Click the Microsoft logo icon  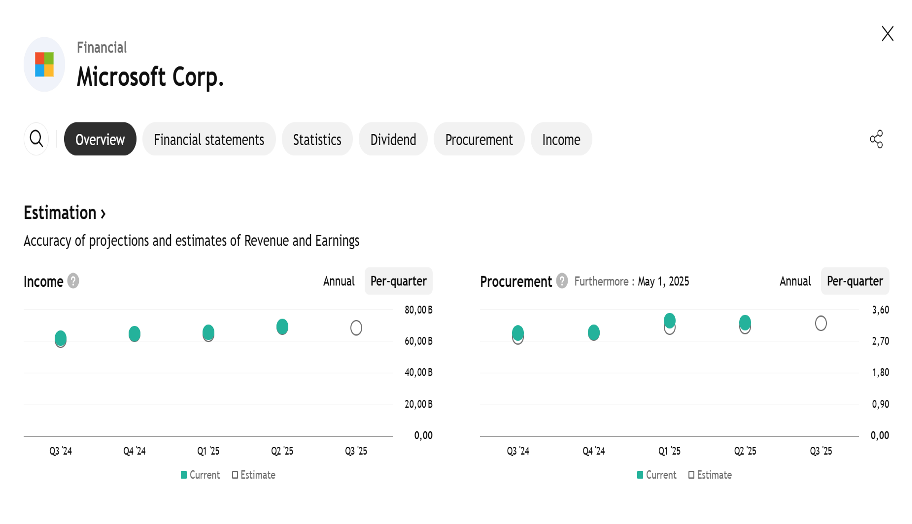pyautogui.click(x=44, y=65)
